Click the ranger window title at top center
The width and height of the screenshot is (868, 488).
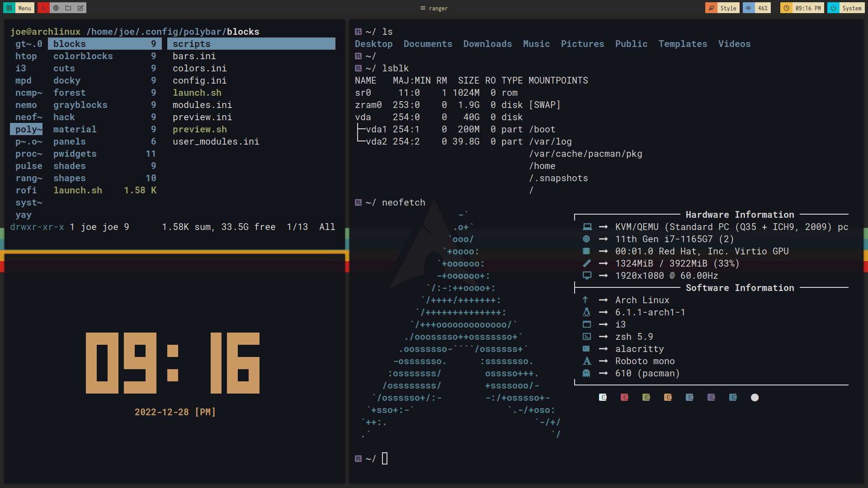pos(434,8)
